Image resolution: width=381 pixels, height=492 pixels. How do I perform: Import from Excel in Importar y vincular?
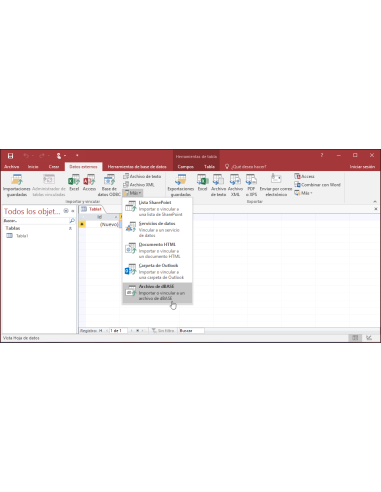74,183
